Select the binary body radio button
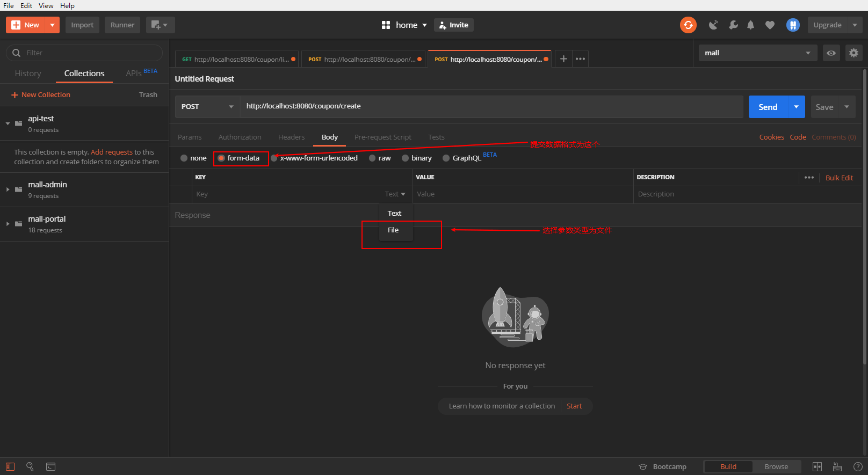 pos(406,158)
